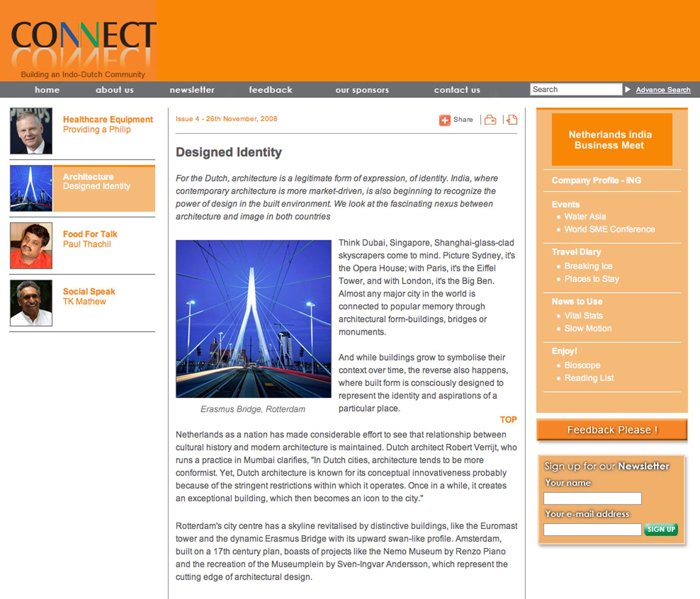700x599 pixels.
Task: Go to the newsletter menu item
Action: pyautogui.click(x=192, y=90)
